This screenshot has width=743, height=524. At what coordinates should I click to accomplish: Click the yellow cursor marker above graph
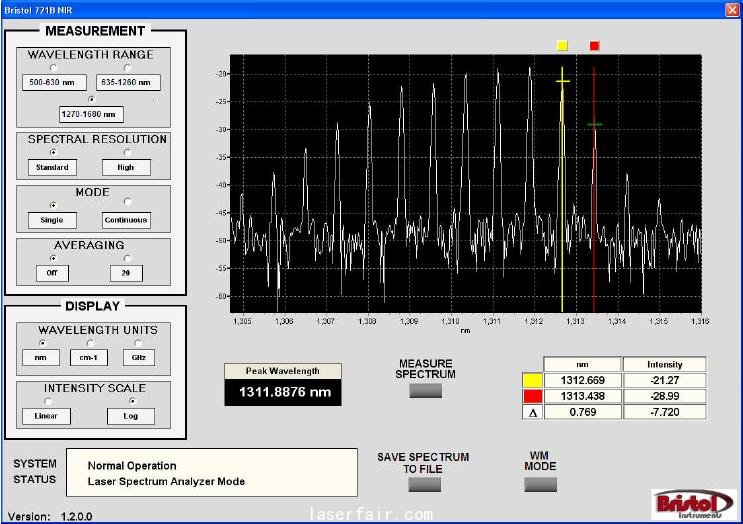click(x=562, y=46)
